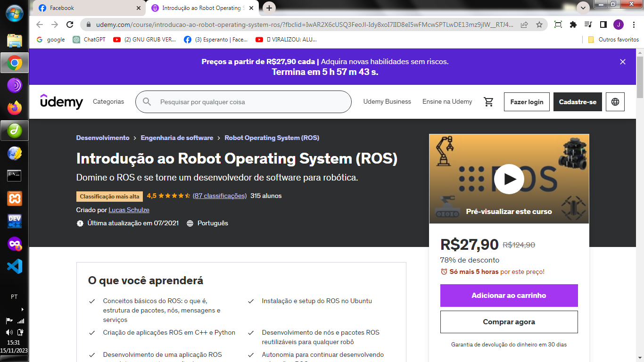Screen dimensions: 644x362
Task: Open the GNU GRUB VER bookmark
Action: [145, 40]
